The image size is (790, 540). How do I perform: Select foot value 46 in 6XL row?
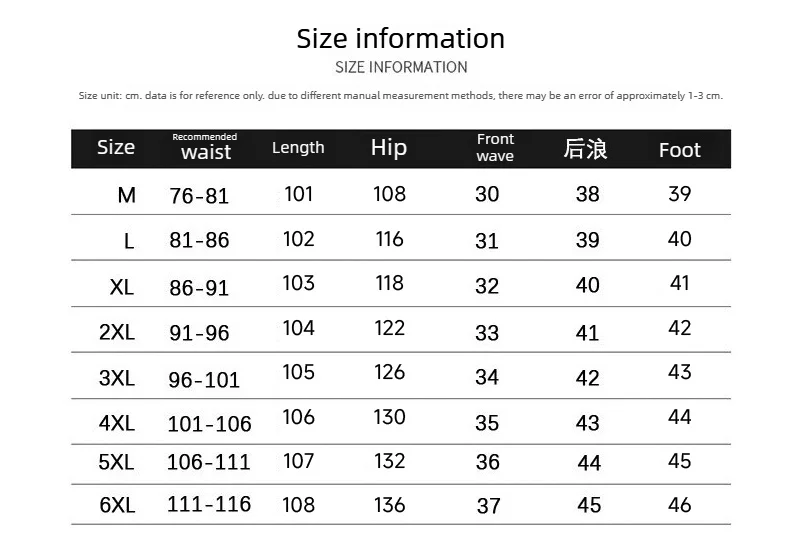(680, 505)
